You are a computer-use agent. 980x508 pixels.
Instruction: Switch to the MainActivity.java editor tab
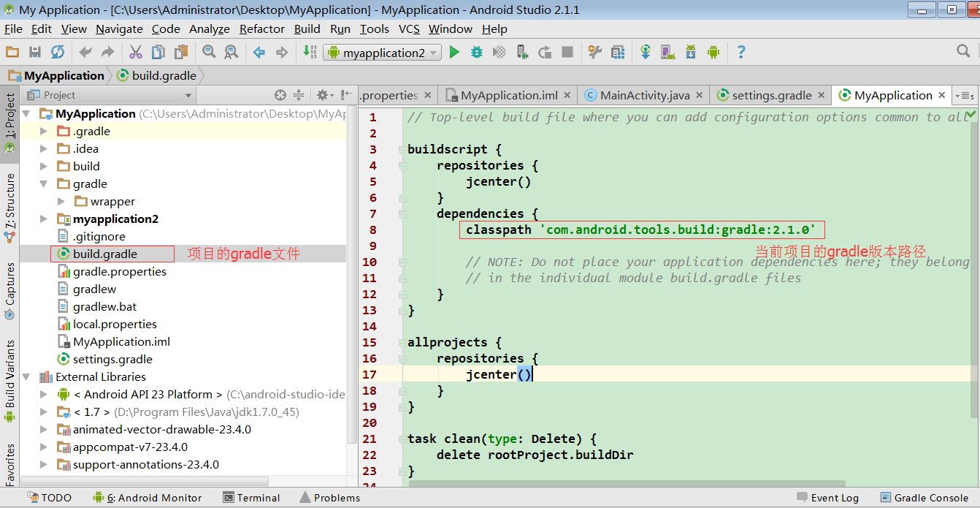tap(644, 96)
